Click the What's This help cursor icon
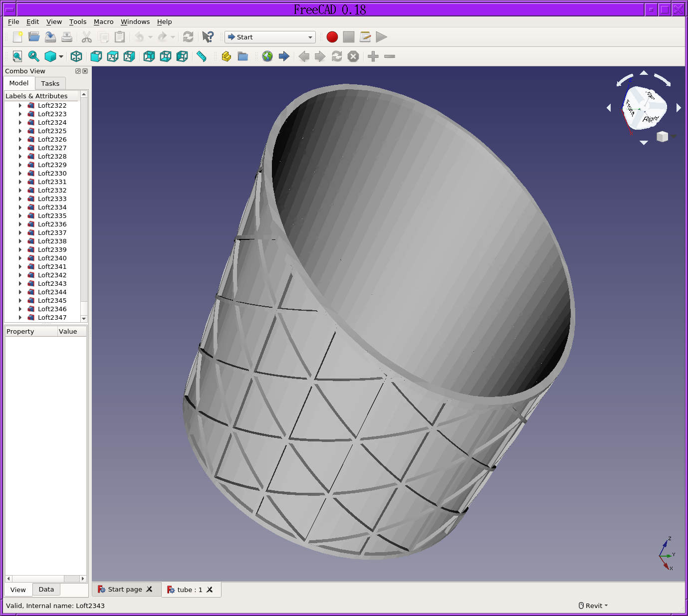 (x=208, y=37)
